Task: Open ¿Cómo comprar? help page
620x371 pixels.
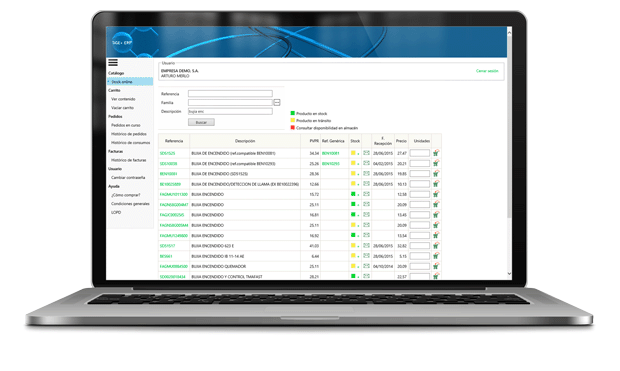Action: (126, 195)
